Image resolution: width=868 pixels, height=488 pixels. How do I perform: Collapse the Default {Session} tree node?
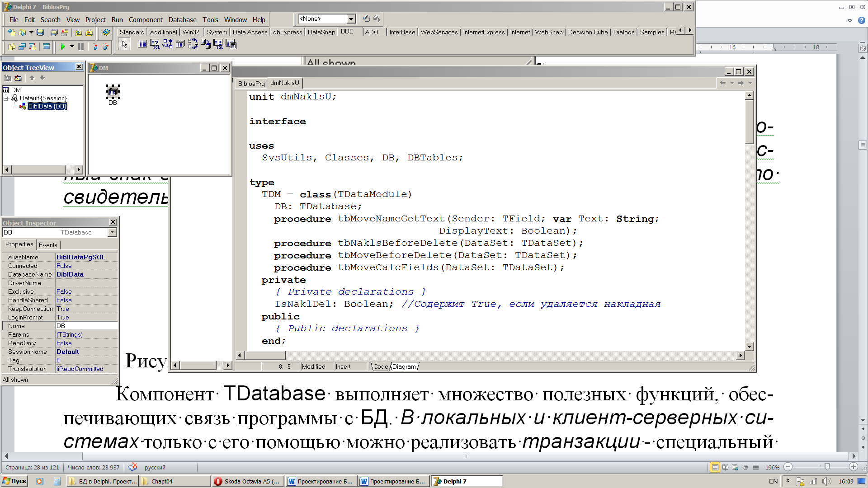[x=6, y=98]
